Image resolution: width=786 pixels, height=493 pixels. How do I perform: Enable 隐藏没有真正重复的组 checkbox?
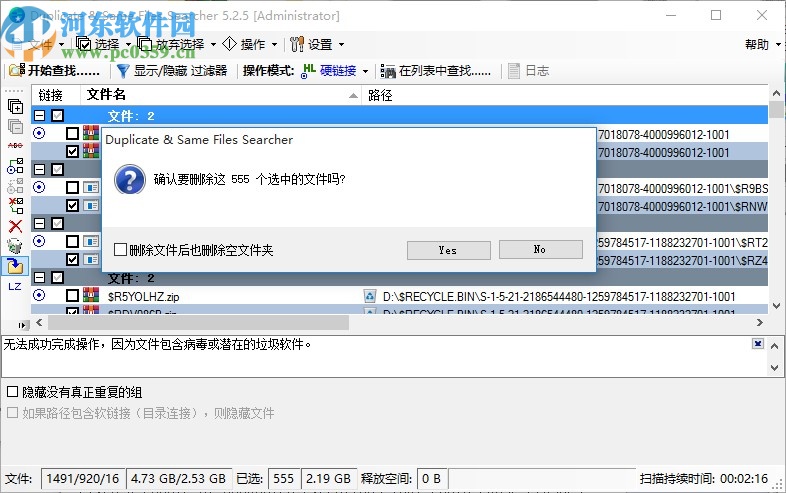13,392
